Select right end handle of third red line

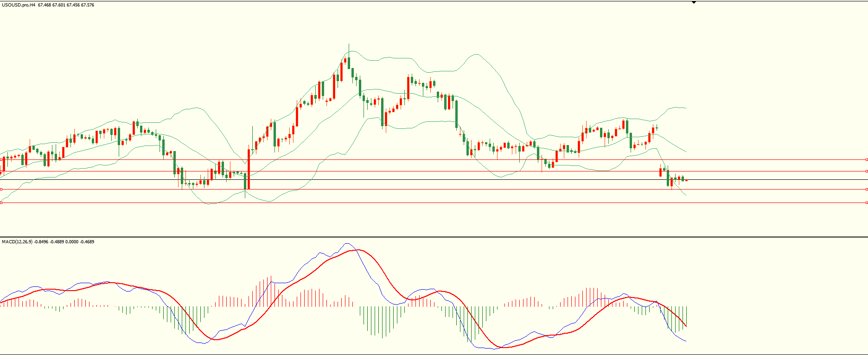click(x=867, y=189)
